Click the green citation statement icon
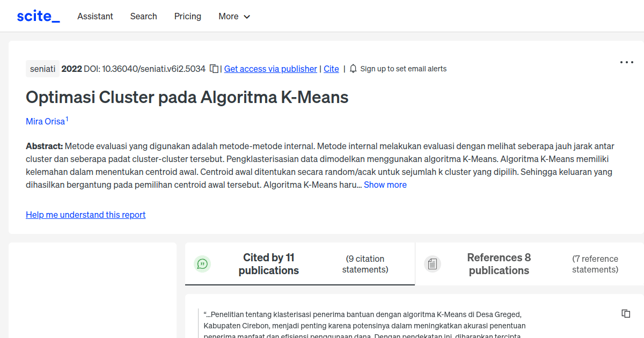644x338 pixels. click(x=202, y=263)
